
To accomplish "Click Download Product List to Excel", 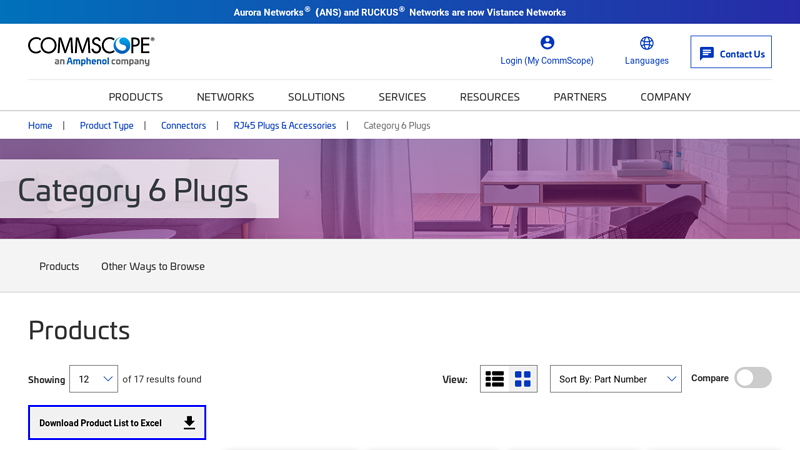I will click(117, 422).
